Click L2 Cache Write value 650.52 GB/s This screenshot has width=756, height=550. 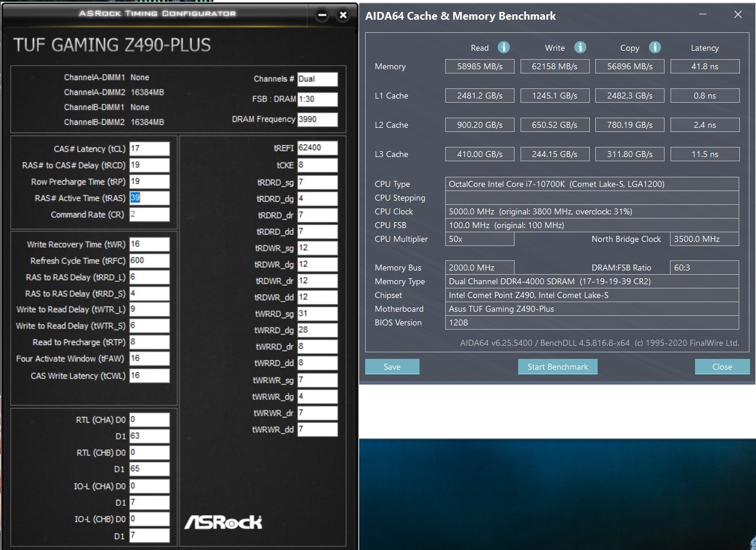[555, 125]
